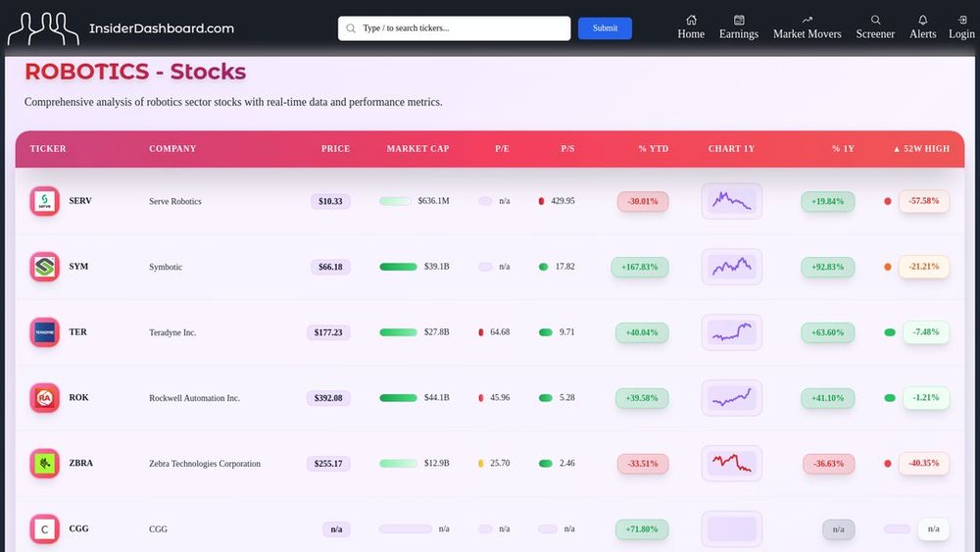Click the -36.63% 1Y badge
Screen dimensions: 980x552
click(829, 463)
